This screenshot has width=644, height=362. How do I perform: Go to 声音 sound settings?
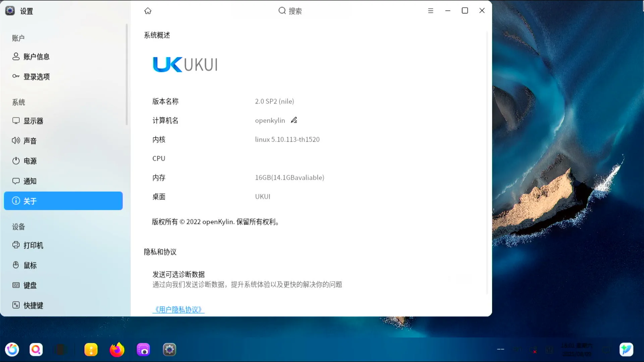(30, 141)
